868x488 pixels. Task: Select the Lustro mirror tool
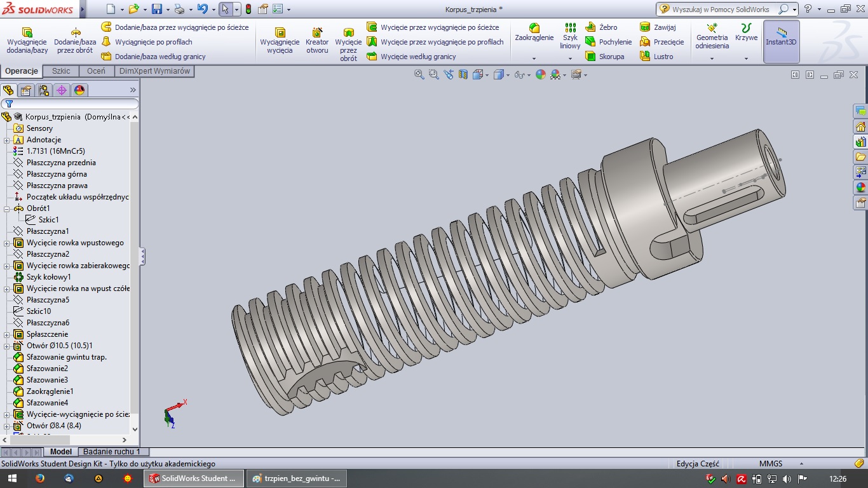click(656, 57)
